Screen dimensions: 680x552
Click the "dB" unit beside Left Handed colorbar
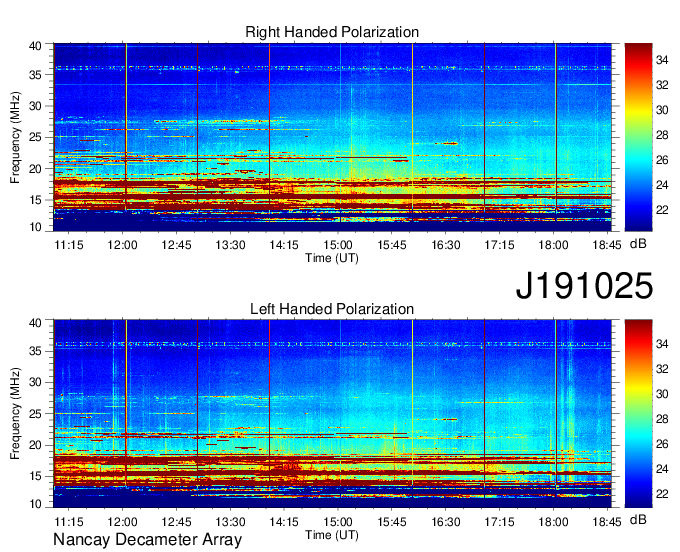(638, 519)
